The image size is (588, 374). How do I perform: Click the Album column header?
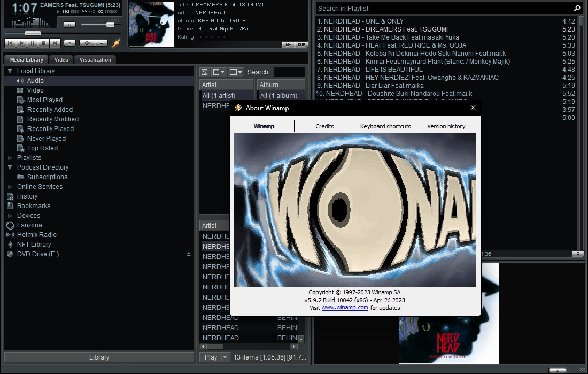281,85
